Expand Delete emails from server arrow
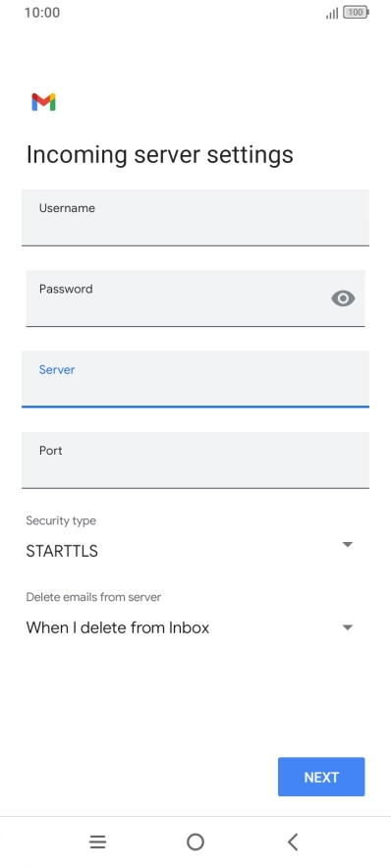 pos(347,627)
